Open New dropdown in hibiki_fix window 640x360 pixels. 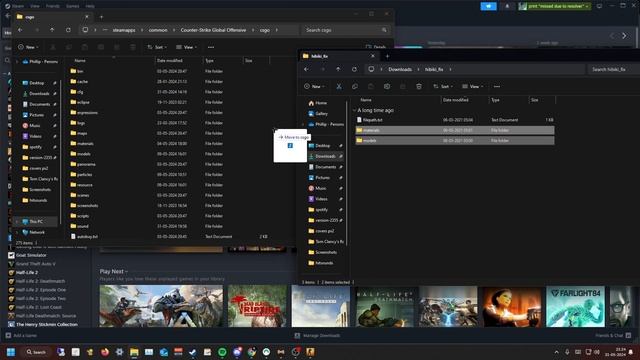[314, 87]
